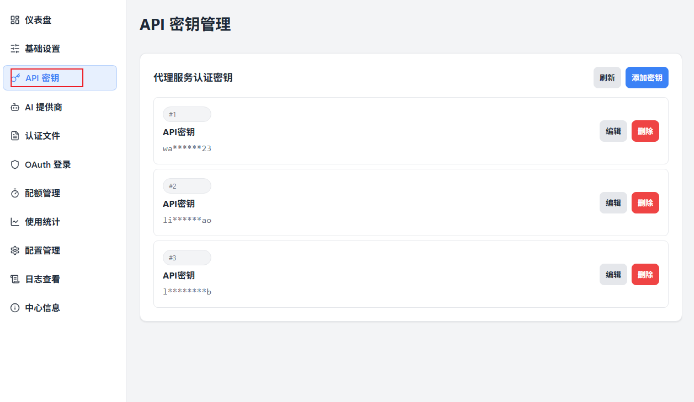This screenshot has width=694, height=402.
Task: Remove API key #2 using 删除
Action: click(x=645, y=203)
